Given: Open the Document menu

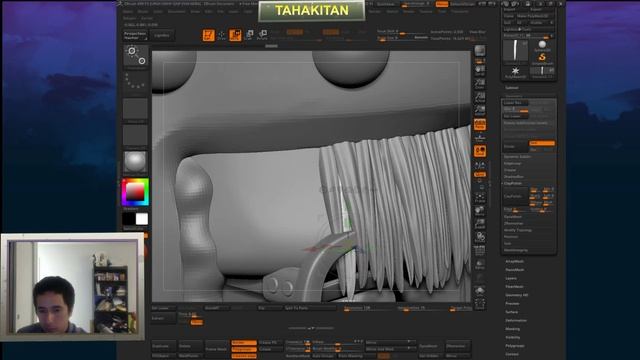Looking at the screenshot, I should pos(176,11).
